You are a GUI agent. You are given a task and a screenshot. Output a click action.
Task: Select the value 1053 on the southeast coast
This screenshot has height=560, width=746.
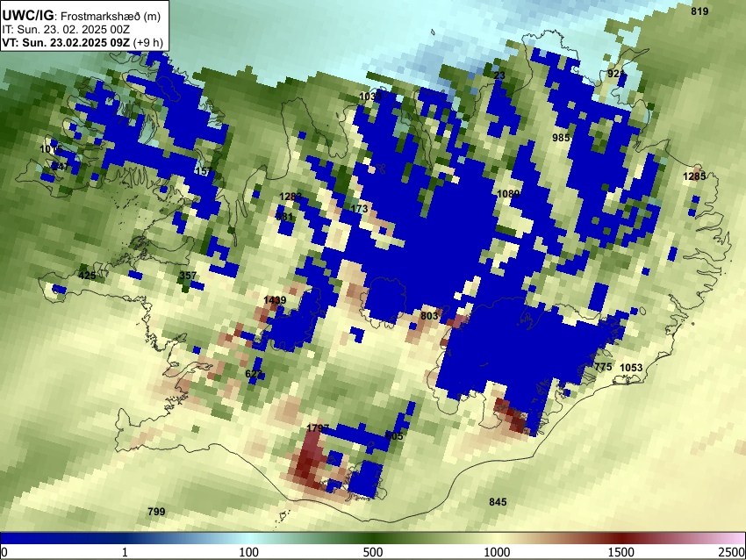pyautogui.click(x=631, y=367)
